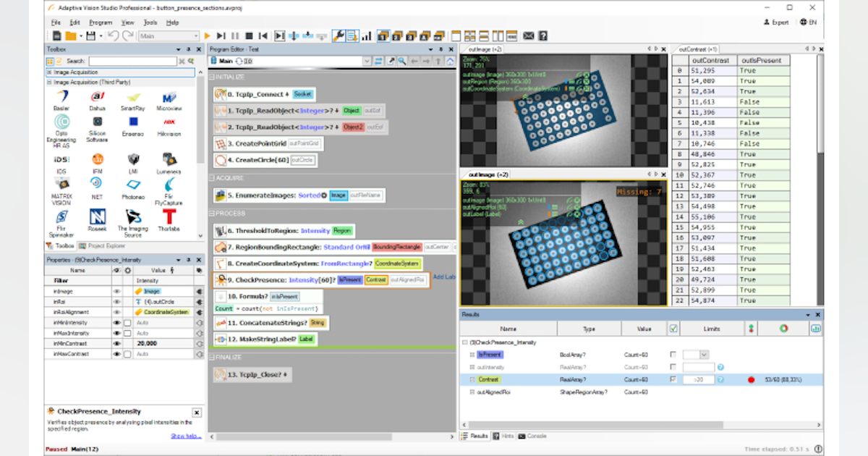Image resolution: width=868 pixels, height=456 pixels.
Task: Uncheck the Contrast limits checkbox in Results
Action: tap(672, 379)
